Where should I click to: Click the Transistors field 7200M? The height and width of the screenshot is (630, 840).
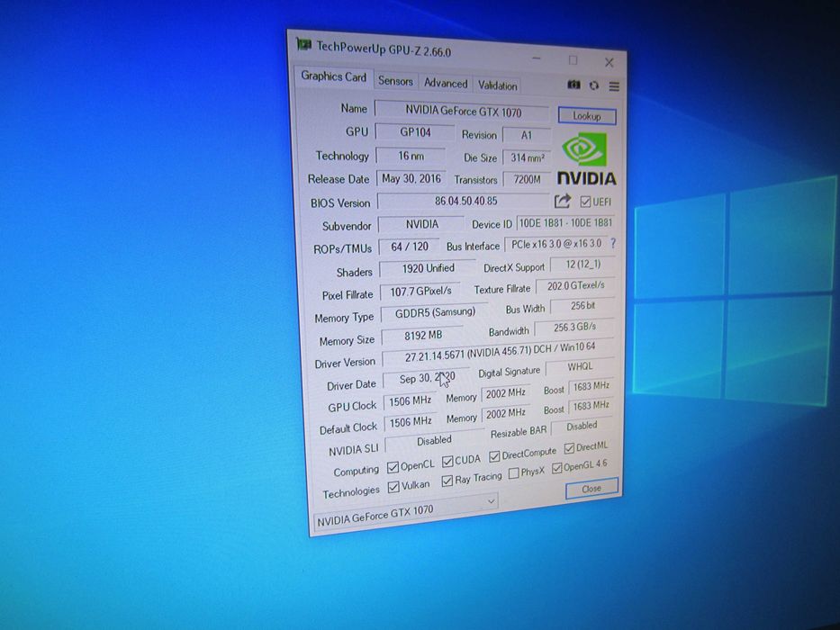tap(528, 180)
